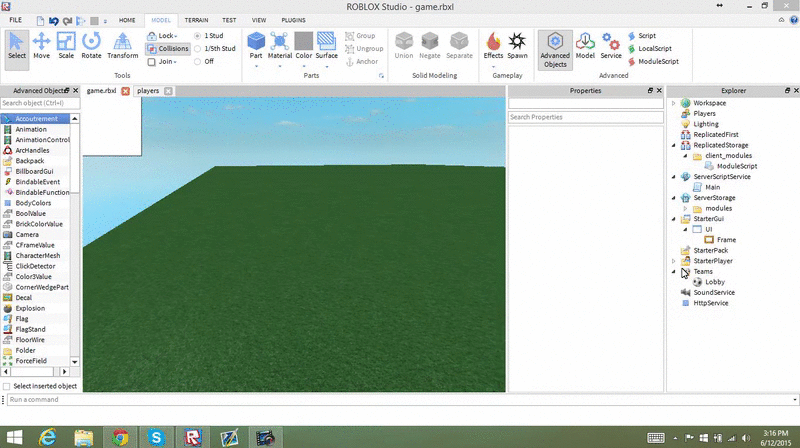Open the Surface tool
Image resolution: width=800 pixels, height=448 pixels.
pos(327,45)
